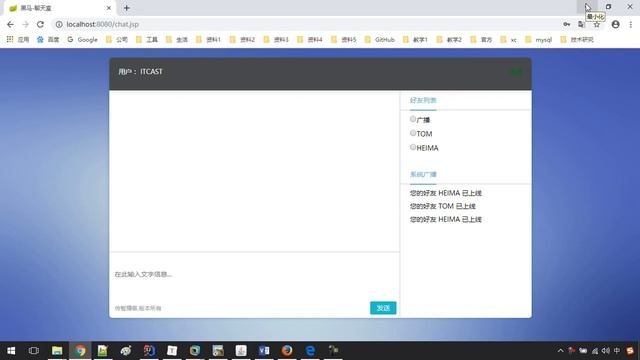
Task: Show hidden system tray icons
Action: (560, 351)
